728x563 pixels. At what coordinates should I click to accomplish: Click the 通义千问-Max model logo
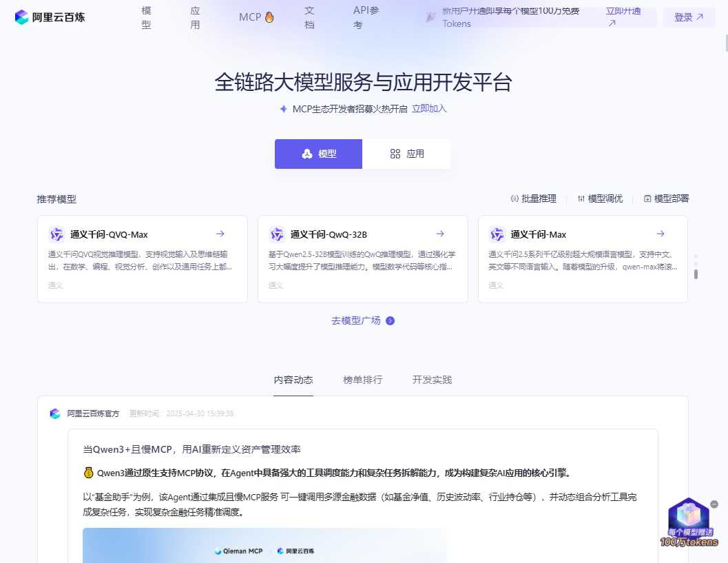(497, 234)
